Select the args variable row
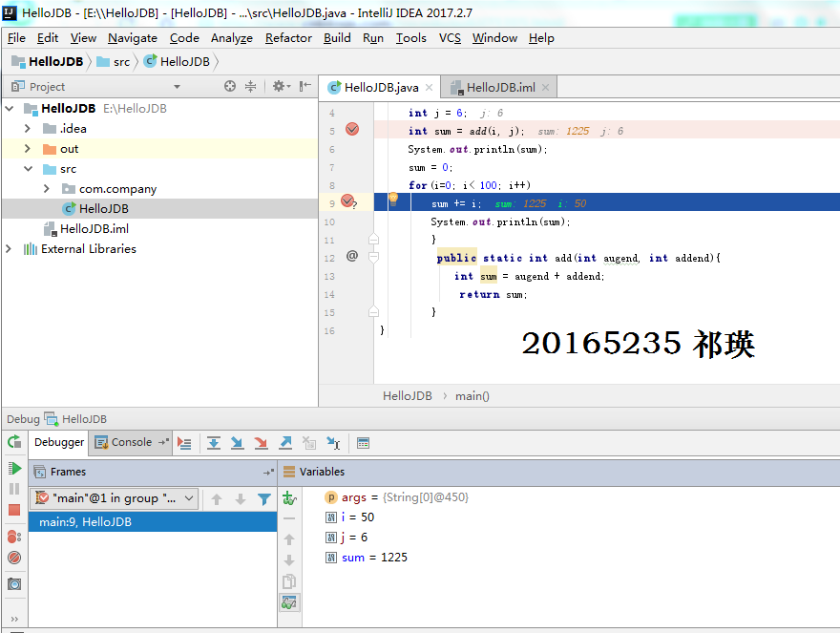This screenshot has height=633, width=840. click(396, 497)
